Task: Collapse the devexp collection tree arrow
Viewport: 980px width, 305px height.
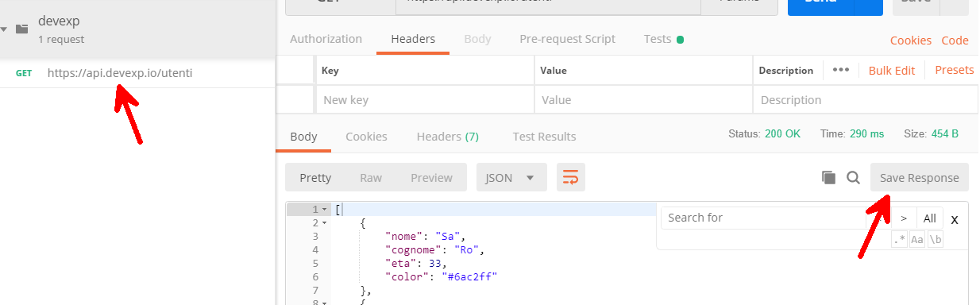Action: (x=5, y=29)
